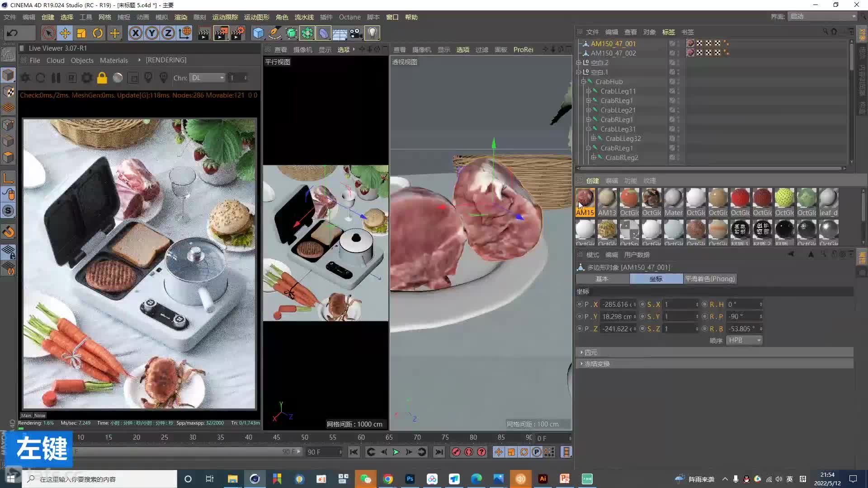
Task: Toggle Z axis lock
Action: click(x=168, y=33)
